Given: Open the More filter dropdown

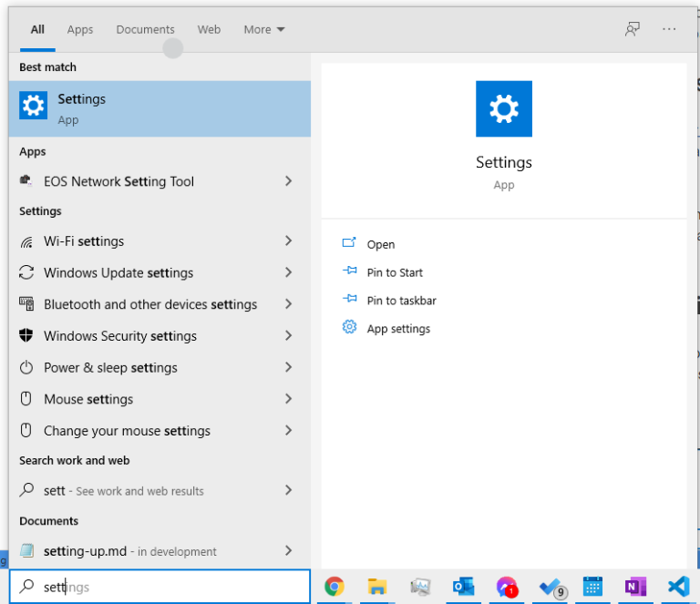Looking at the screenshot, I should [x=263, y=29].
